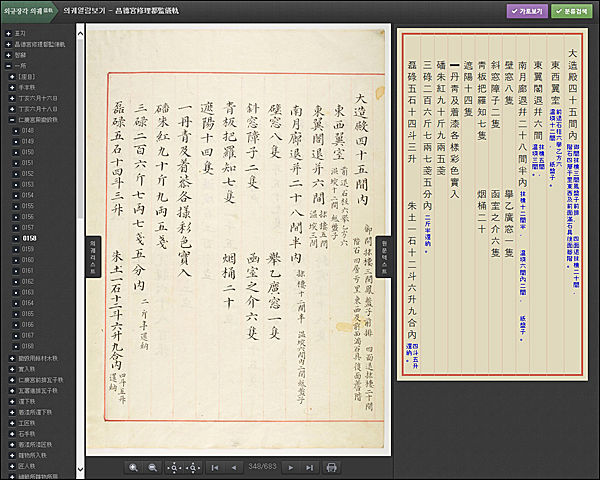The height and width of the screenshot is (480, 600).
Task: Click the 磊碌五石十四斗三升 line in transcription
Action: (412, 111)
